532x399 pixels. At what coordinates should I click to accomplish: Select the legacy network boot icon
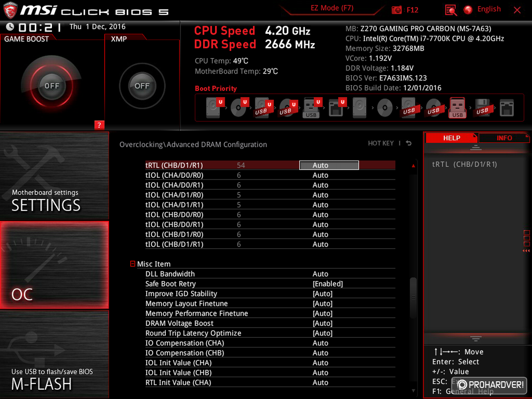coord(506,108)
